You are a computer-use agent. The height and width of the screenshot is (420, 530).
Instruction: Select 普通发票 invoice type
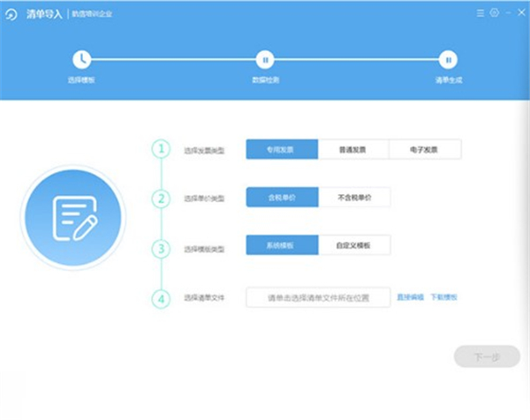coord(353,150)
